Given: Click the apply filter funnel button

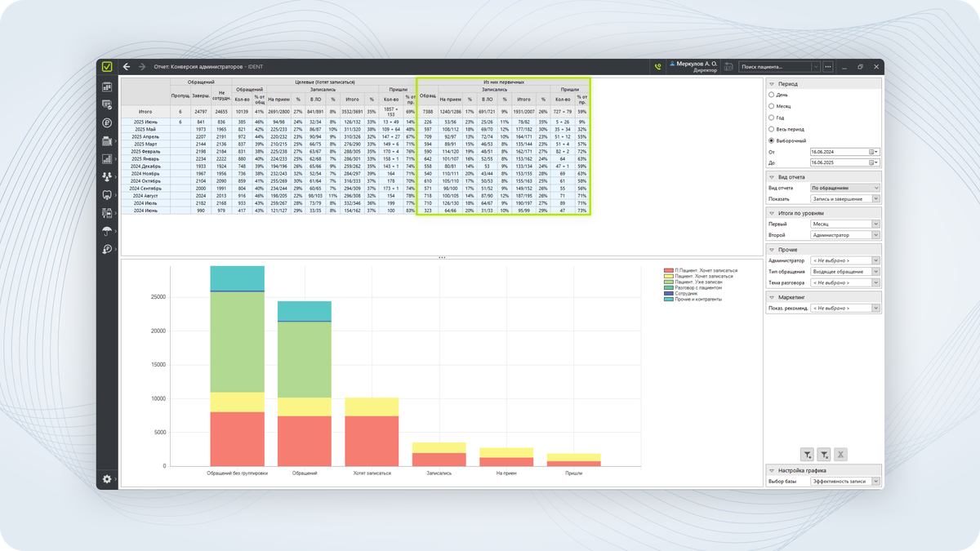Looking at the screenshot, I should point(807,455).
